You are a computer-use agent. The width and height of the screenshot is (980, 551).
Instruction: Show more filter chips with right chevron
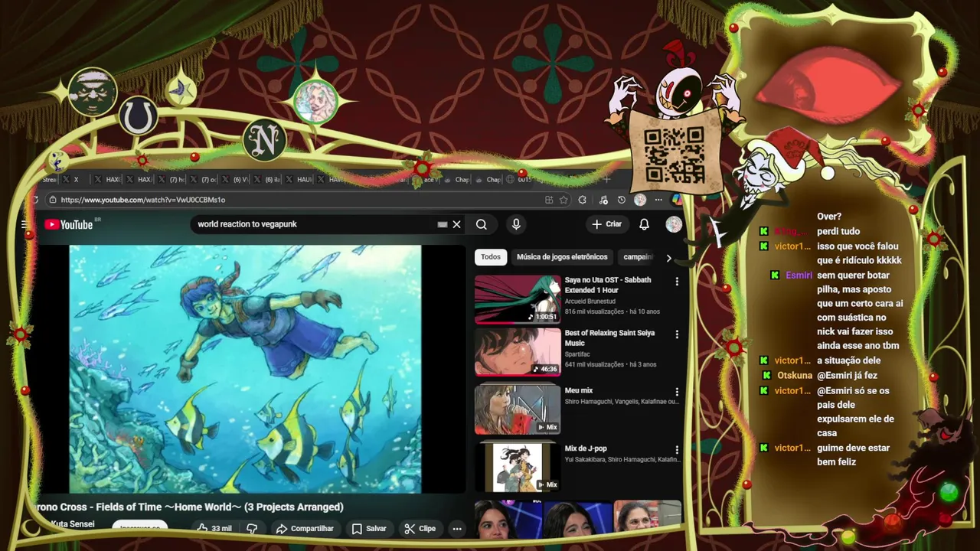[668, 258]
